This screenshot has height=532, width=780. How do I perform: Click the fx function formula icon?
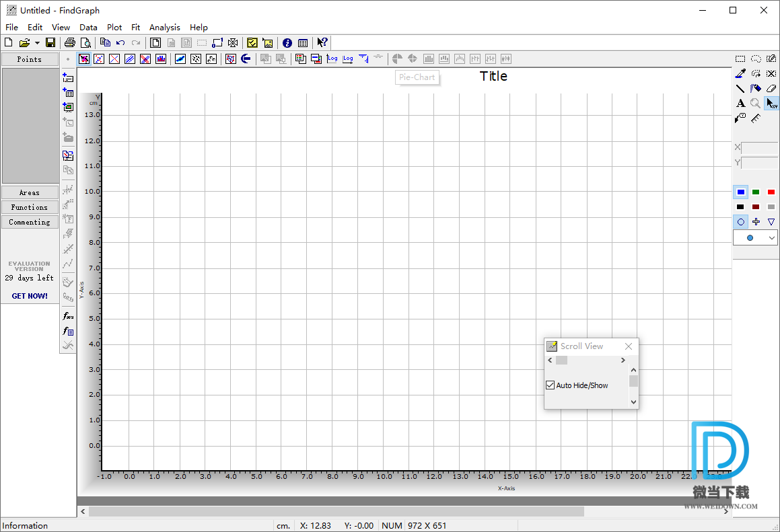coord(68,316)
